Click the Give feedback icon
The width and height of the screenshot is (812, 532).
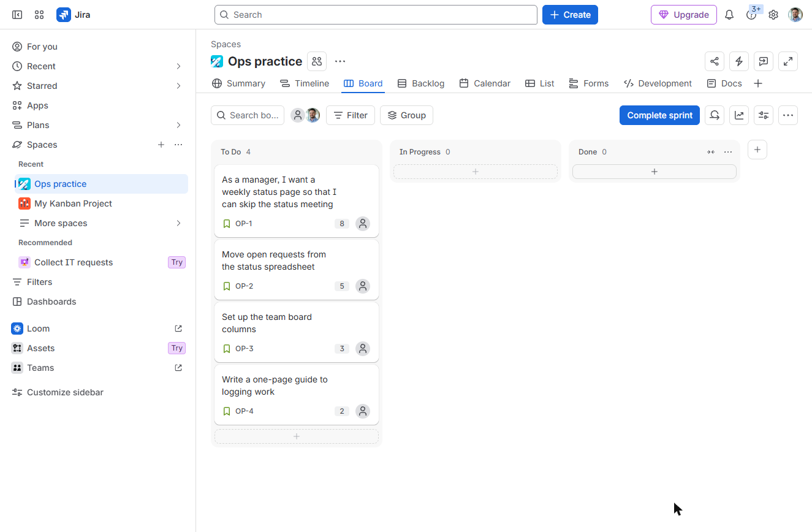764,61
